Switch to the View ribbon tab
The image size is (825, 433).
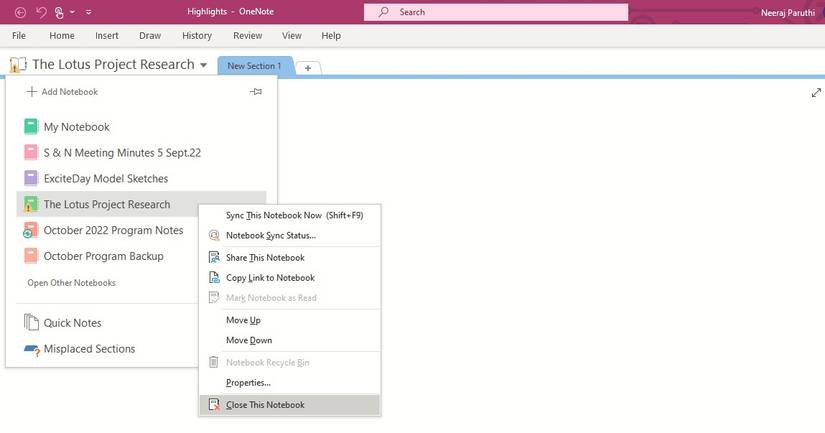point(291,35)
